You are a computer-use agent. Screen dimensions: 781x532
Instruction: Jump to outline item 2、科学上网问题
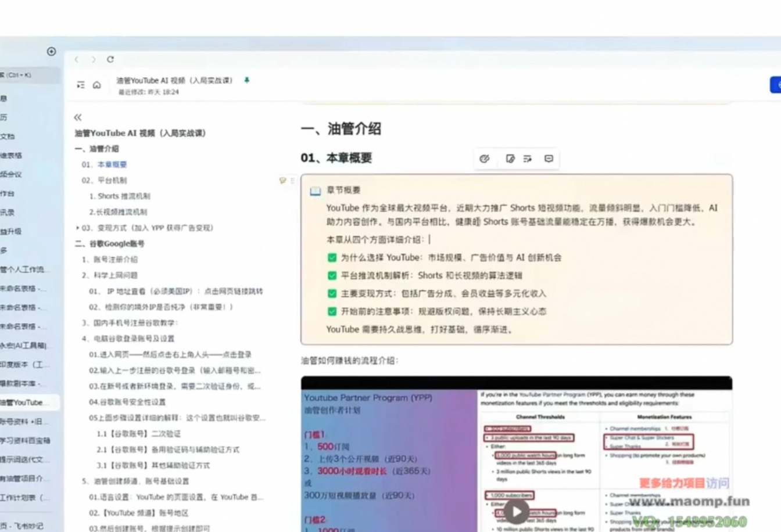pos(110,275)
